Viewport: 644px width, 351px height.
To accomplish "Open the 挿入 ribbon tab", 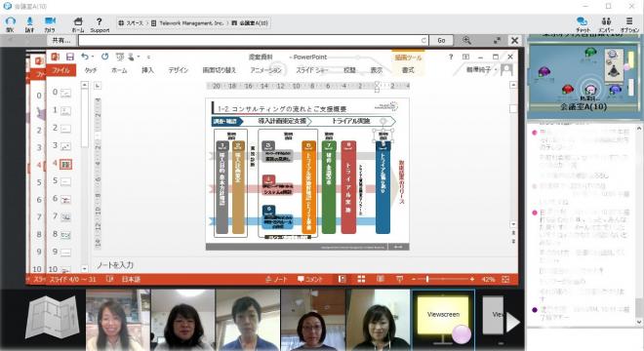I will 147,70.
